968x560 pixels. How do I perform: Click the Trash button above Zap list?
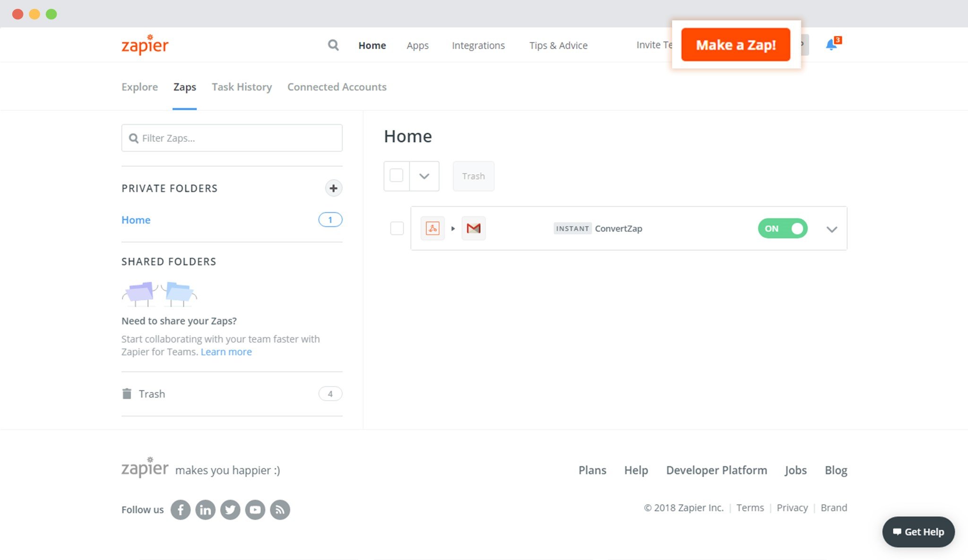(474, 176)
